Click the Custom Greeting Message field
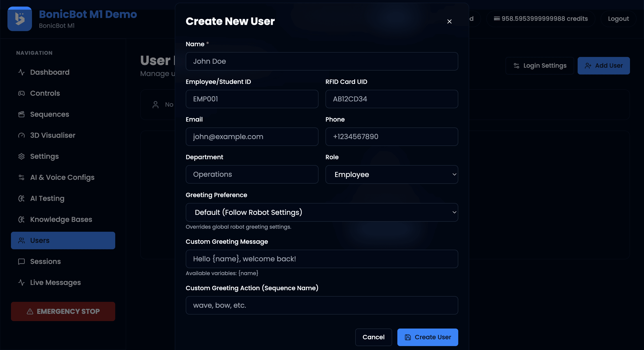 [322, 259]
